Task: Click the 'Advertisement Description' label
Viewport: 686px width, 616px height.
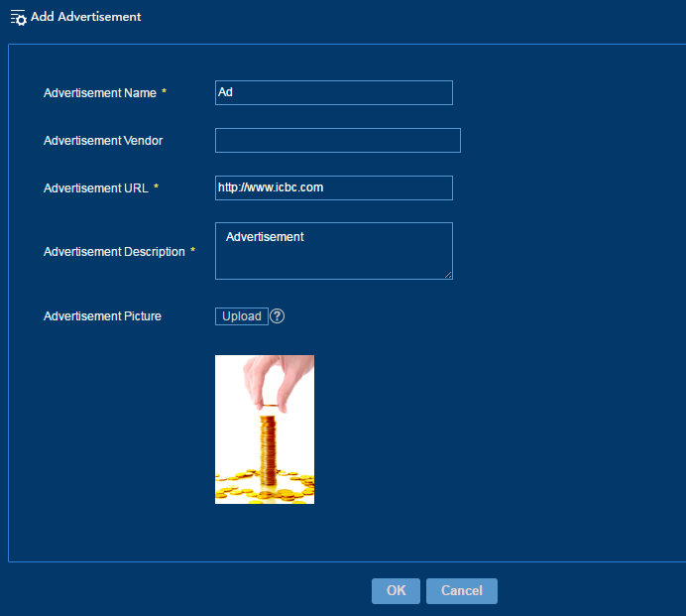Action: pyautogui.click(x=114, y=252)
